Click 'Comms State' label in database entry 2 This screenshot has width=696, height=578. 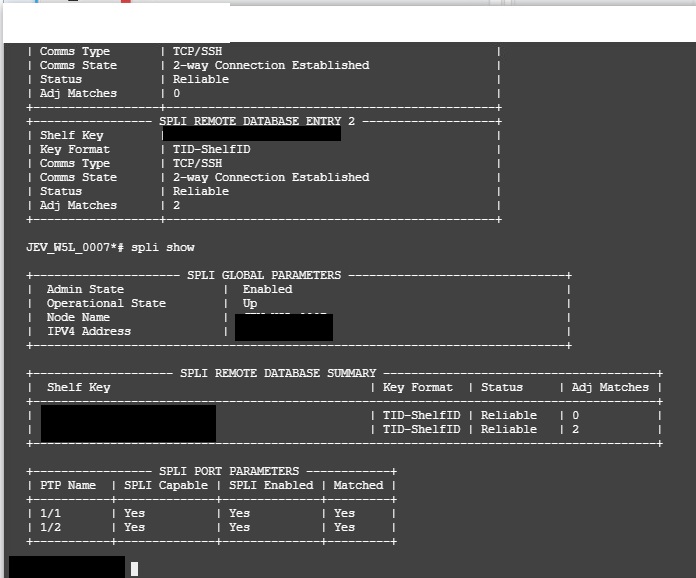point(79,177)
